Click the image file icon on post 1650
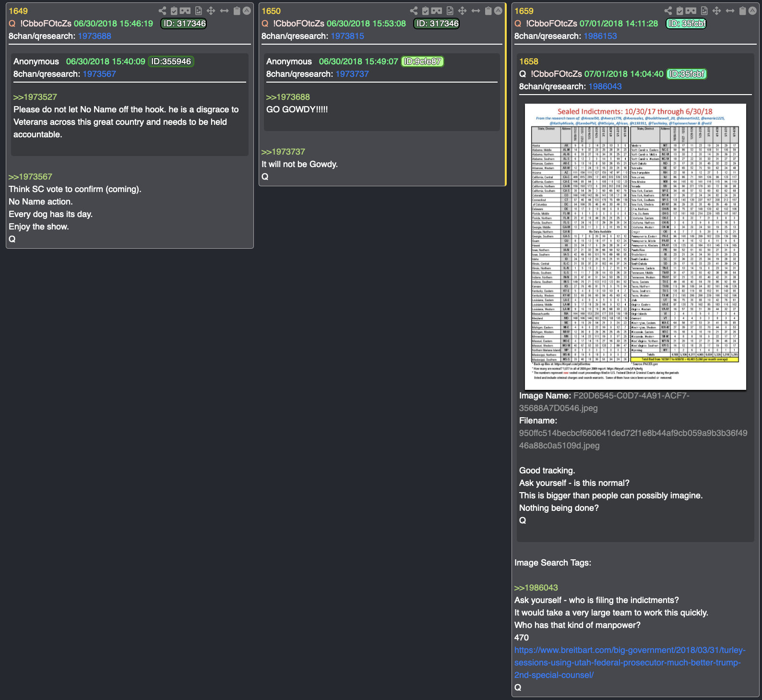762x700 pixels. (x=450, y=11)
